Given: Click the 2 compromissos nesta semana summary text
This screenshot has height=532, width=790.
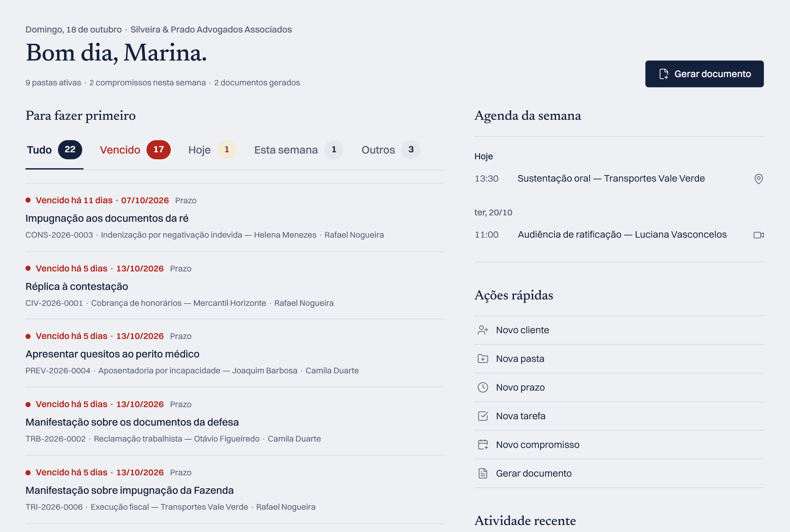Looking at the screenshot, I should coord(147,83).
